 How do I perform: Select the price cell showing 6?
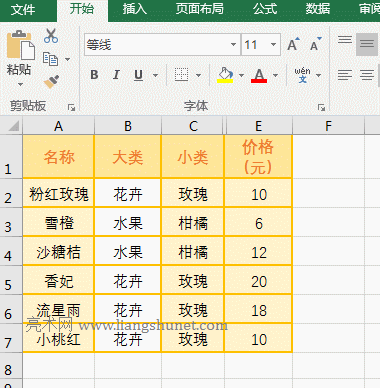click(259, 222)
